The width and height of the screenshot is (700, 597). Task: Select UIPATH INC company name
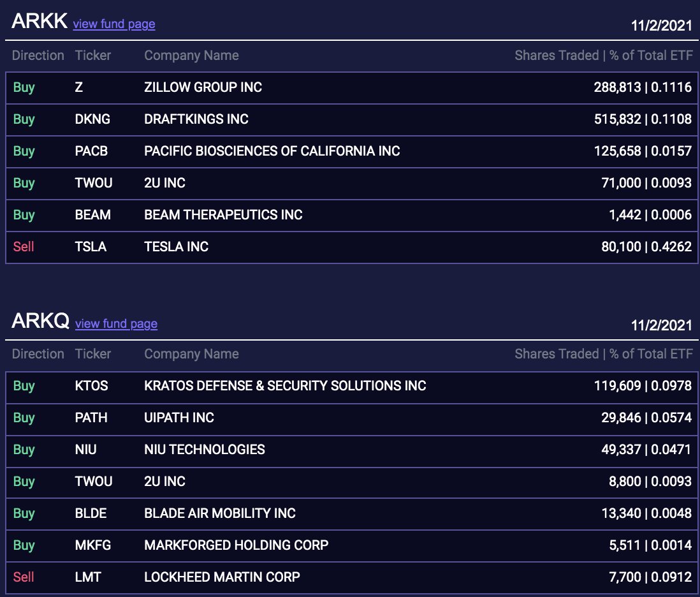tap(179, 418)
